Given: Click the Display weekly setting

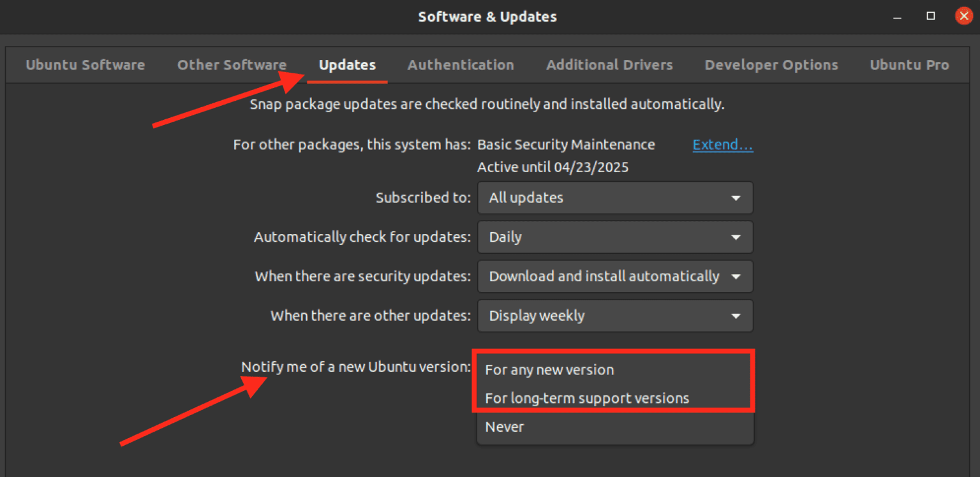Looking at the screenshot, I should [x=536, y=316].
